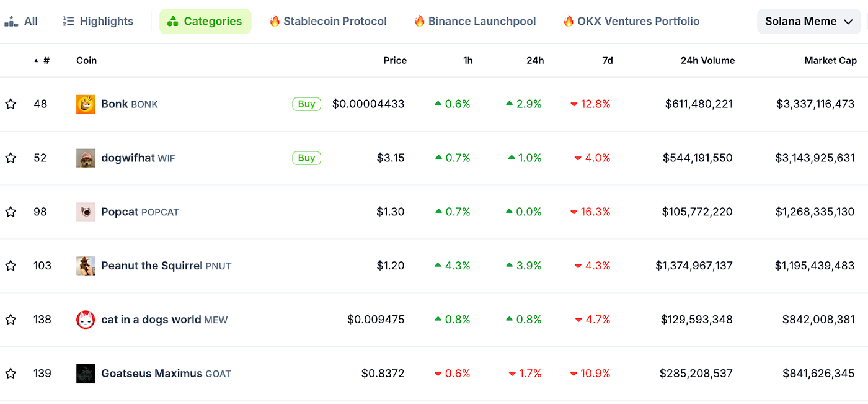Open the Solana Meme dropdown
This screenshot has width=868, height=404.
pos(808,20)
